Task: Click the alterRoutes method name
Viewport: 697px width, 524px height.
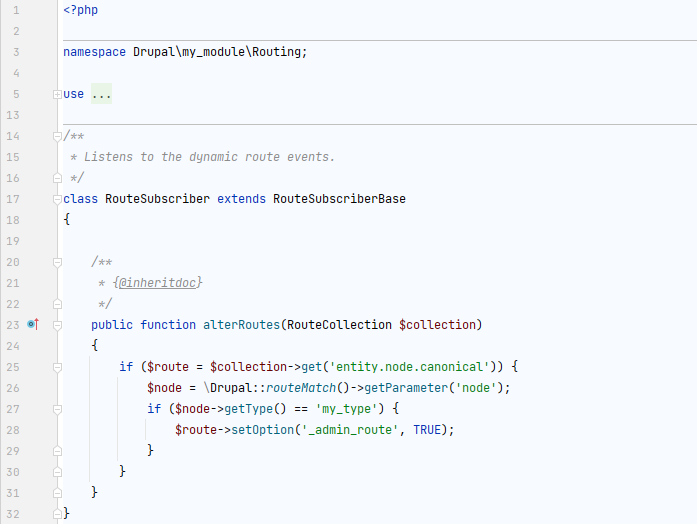Action: click(241, 325)
